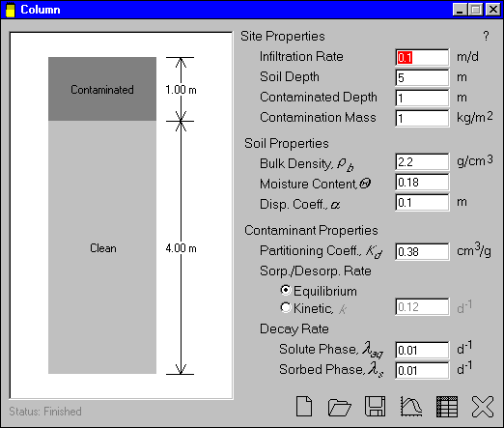Save using the floppy disk icon
Image resolution: width=504 pixels, height=428 pixels.
(375, 407)
